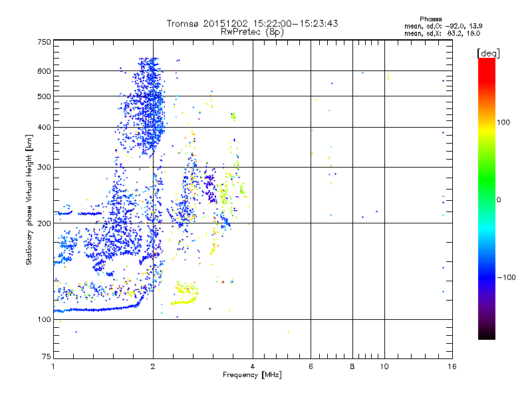Screen dimensions: 532x399
Task: Click the 'Phases' header text
Action: 430,19
